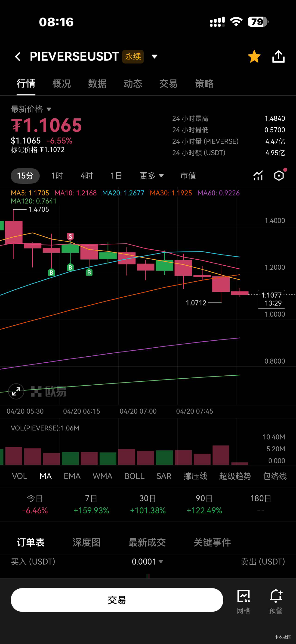This screenshot has height=644, width=296.
Task: Tap the share upload icon
Action: click(278, 57)
